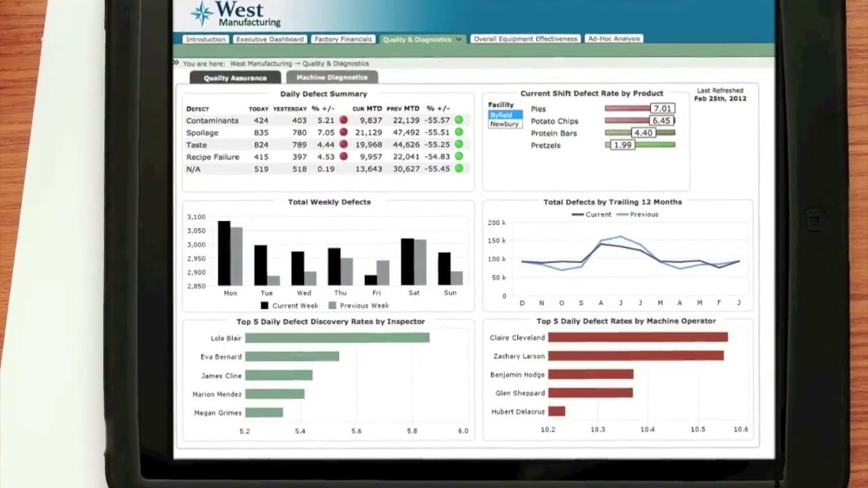Click the black Current Week legend square
868x488 pixels.
[264, 306]
